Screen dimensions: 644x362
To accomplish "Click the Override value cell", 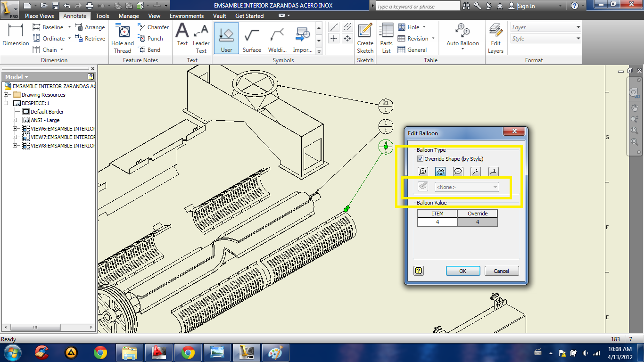I will click(477, 222).
